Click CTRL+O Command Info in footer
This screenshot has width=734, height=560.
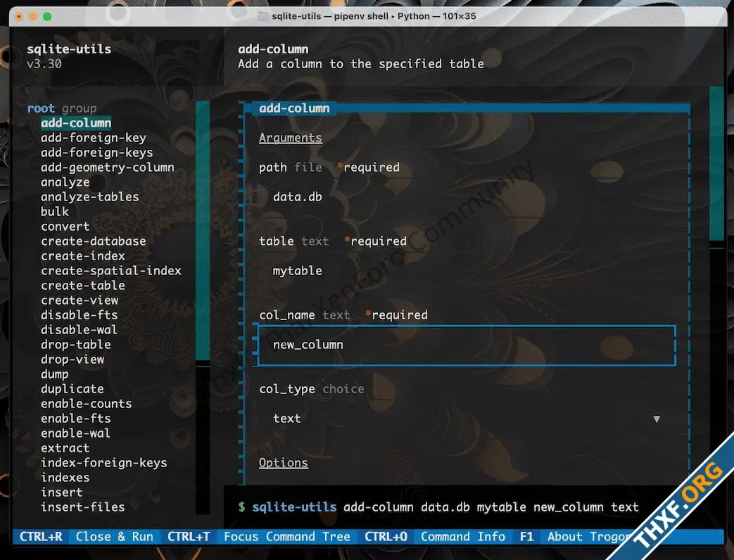436,537
